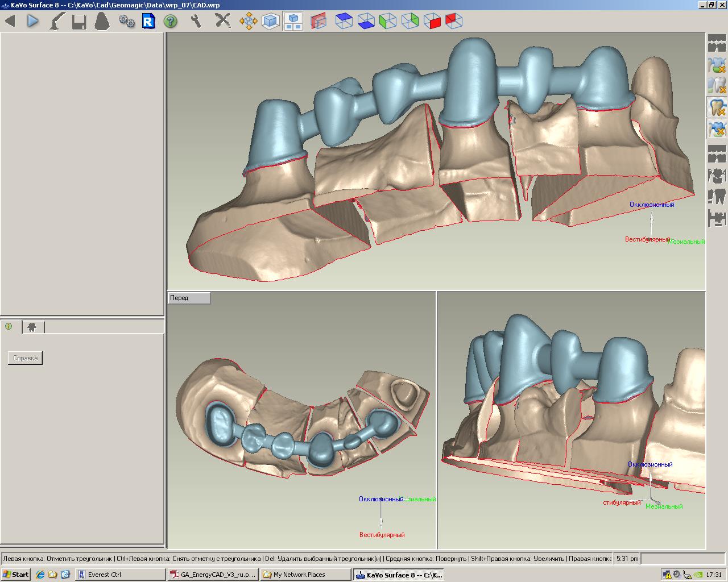Toggle the highlighted tooth visibility button in sidebar
Image resolution: width=728 pixels, height=582 pixels.
point(717,107)
